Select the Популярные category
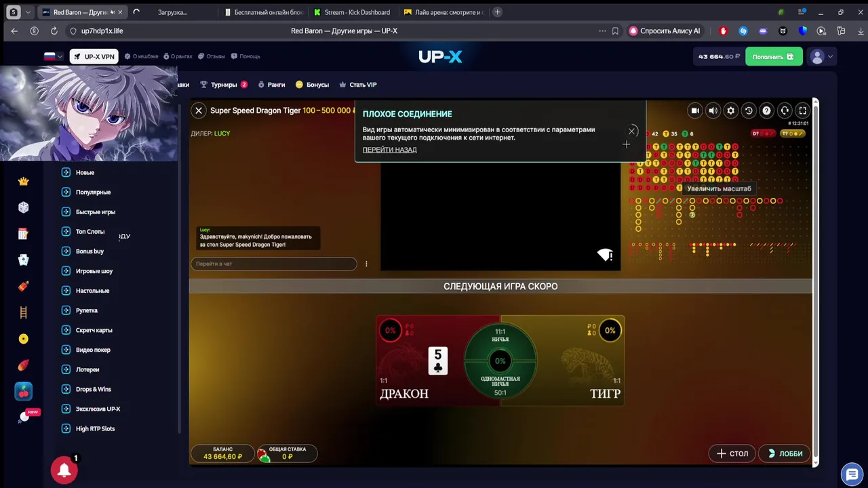Image resolution: width=868 pixels, height=488 pixels. tap(93, 192)
